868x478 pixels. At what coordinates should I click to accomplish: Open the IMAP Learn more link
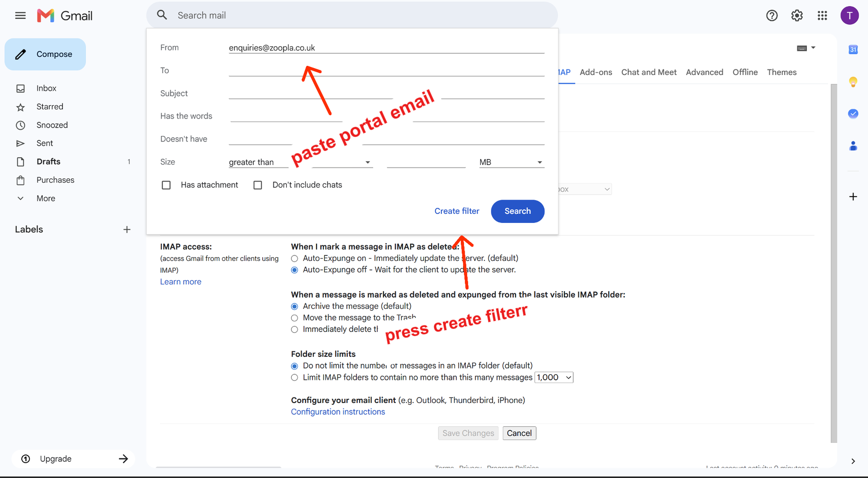click(x=181, y=282)
